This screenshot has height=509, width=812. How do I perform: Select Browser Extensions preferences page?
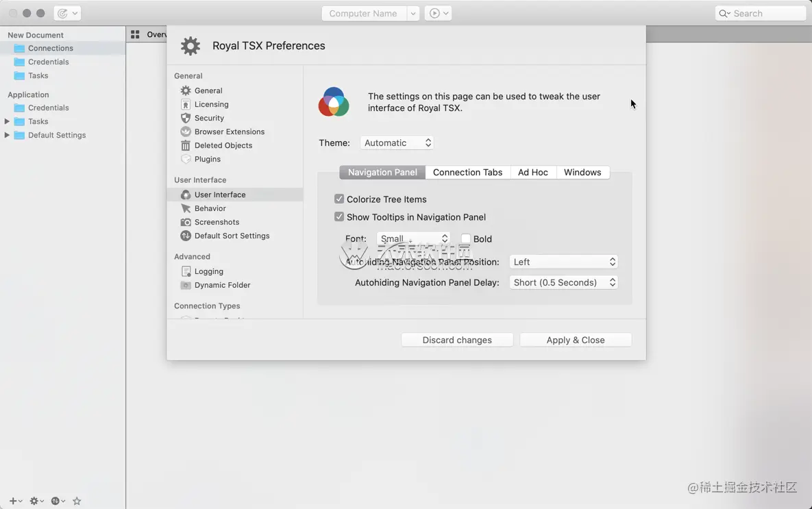click(234, 132)
